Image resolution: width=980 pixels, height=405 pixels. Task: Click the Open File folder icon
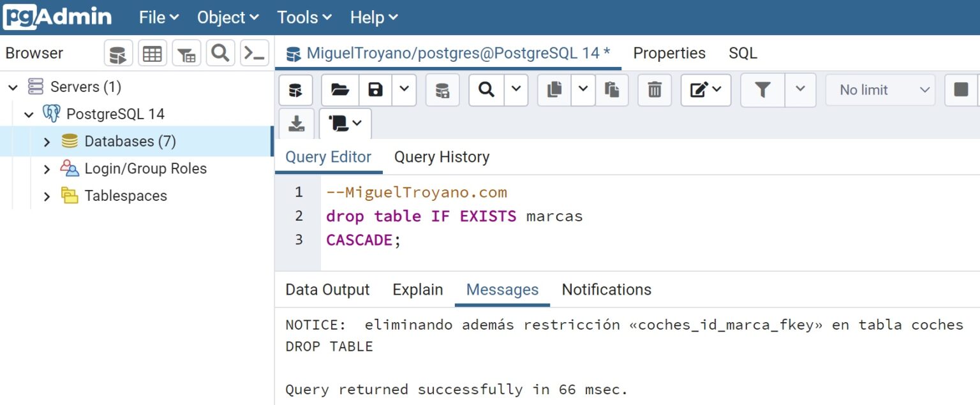click(x=340, y=90)
